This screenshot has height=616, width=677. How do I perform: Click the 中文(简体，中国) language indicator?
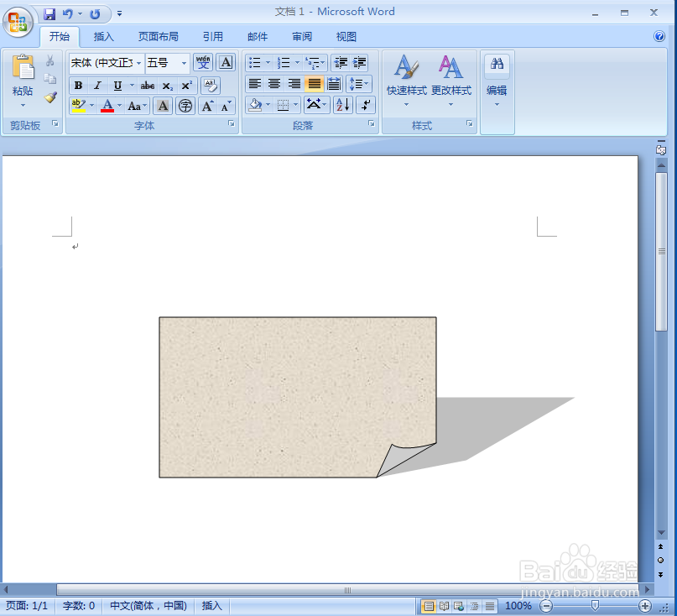point(148,606)
